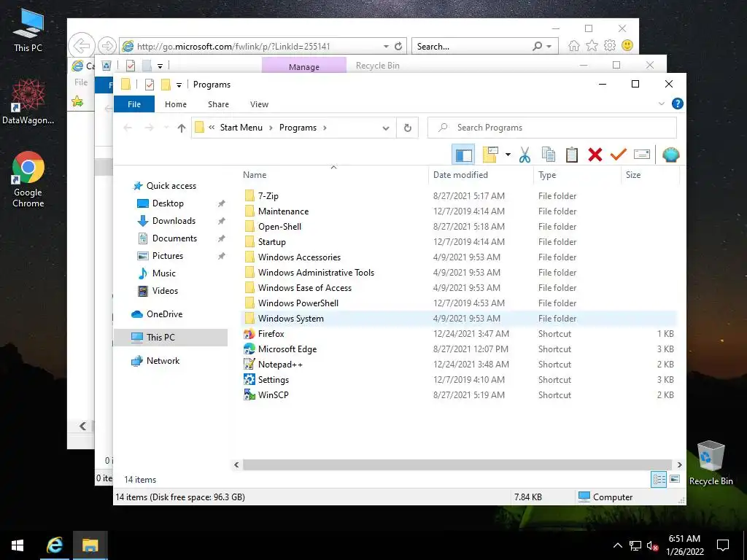Click the red X Delete toolbar icon
The image size is (747, 560).
(595, 155)
